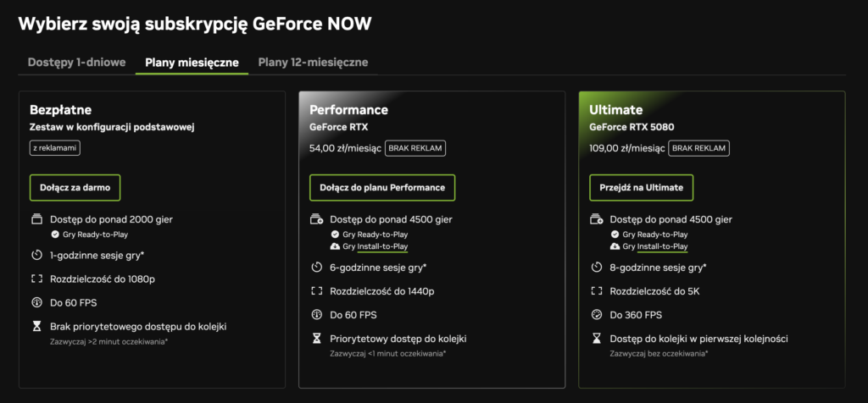Click '1-godzinne sesje gry*' text
The image size is (868, 403).
pos(97,256)
